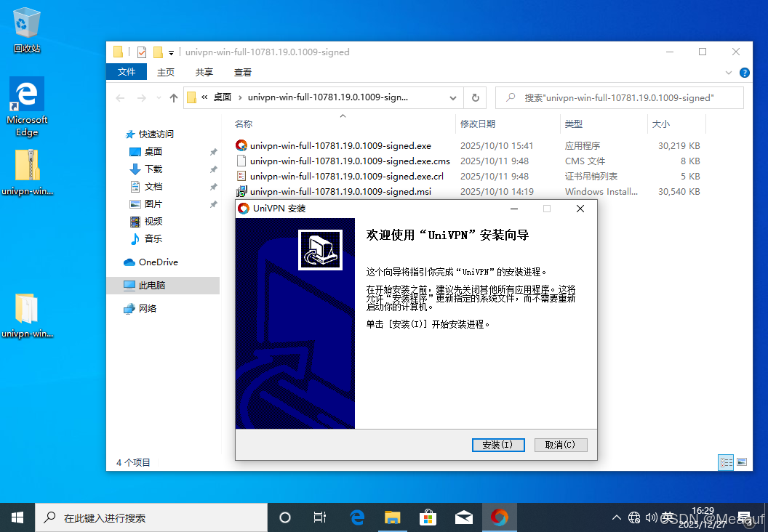Expand the address bar history dropdown
Viewport: 768px width, 532px height.
point(453,98)
